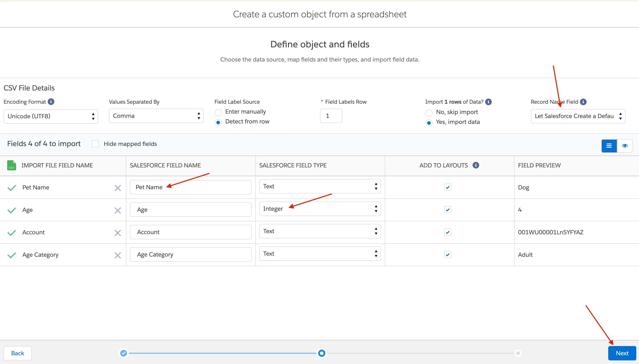
Task: Enable Hide mapped fields checkbox
Action: [95, 144]
